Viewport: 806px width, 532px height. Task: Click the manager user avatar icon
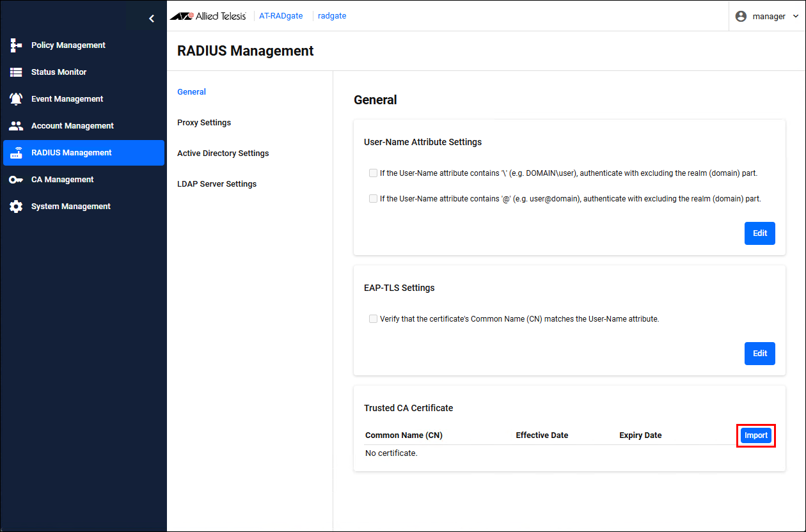coord(741,17)
